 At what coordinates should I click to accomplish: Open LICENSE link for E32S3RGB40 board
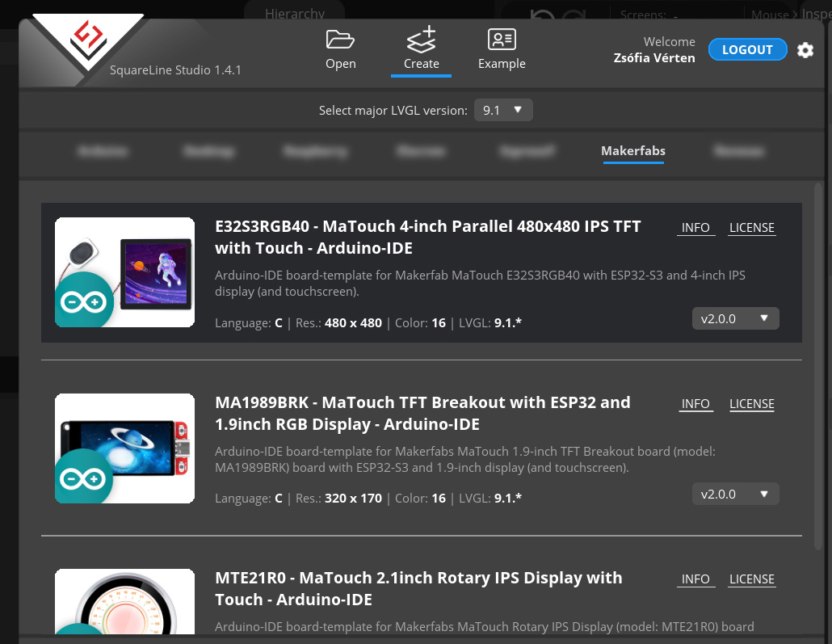pyautogui.click(x=751, y=228)
